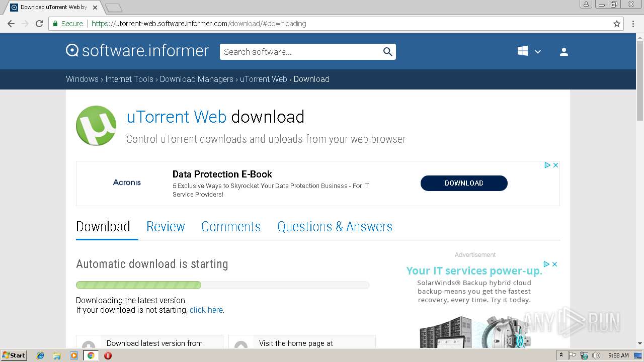Viewport: 644px width, 362px height.
Task: Open the Chrome three-dot menu
Action: [634, 24]
